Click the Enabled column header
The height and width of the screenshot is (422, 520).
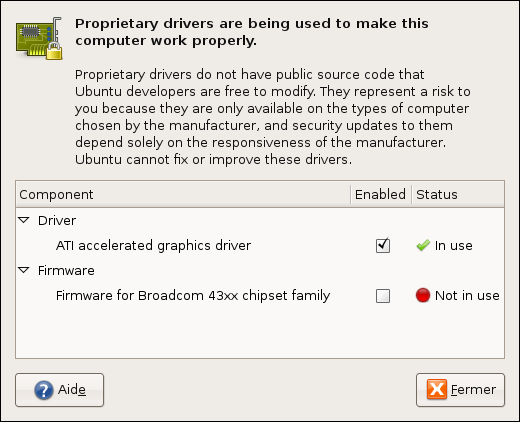[381, 194]
